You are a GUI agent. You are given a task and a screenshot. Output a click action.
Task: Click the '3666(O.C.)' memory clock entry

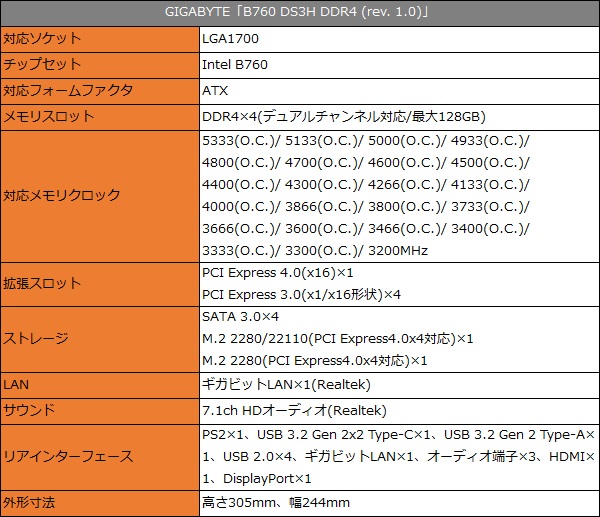pos(239,229)
